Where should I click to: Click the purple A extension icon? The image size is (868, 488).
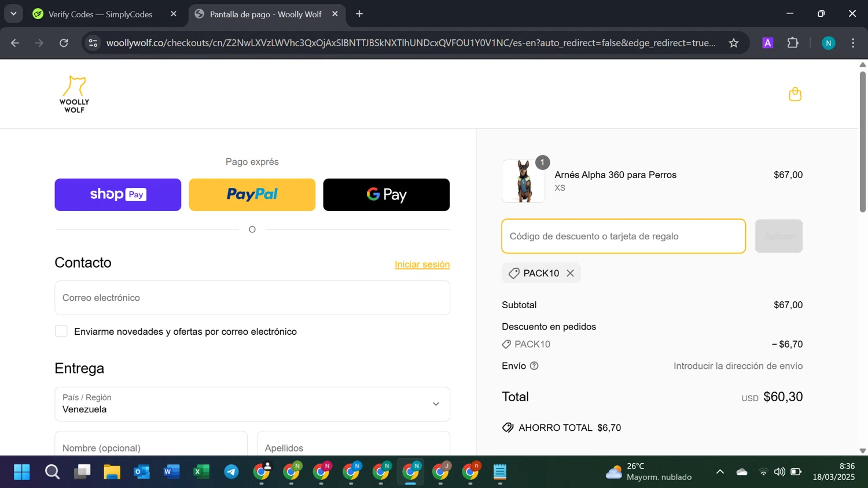coord(767,43)
